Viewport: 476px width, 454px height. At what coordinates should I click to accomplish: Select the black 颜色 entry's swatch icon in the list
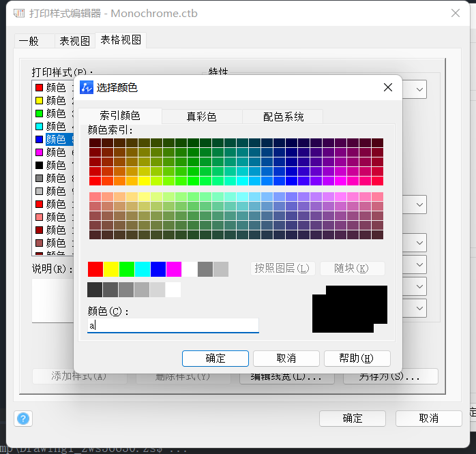(x=39, y=165)
